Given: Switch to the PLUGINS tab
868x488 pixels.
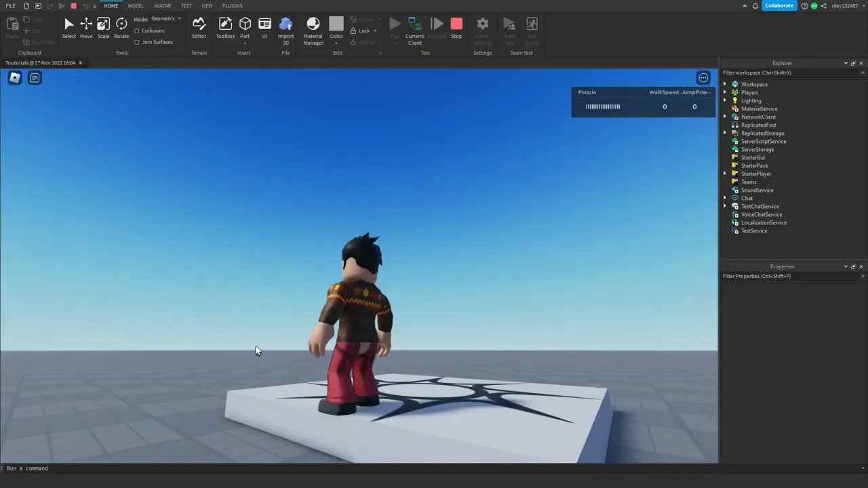Looking at the screenshot, I should pos(232,5).
